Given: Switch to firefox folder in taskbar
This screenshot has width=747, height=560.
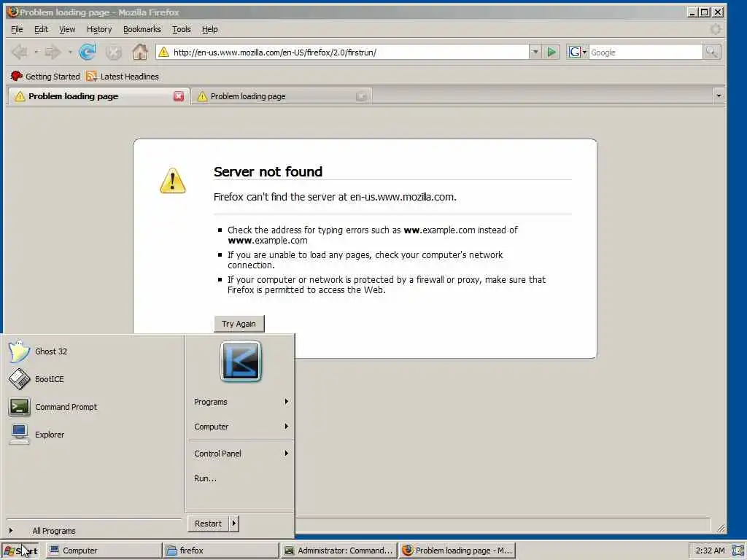Looking at the screenshot, I should pyautogui.click(x=220, y=551).
